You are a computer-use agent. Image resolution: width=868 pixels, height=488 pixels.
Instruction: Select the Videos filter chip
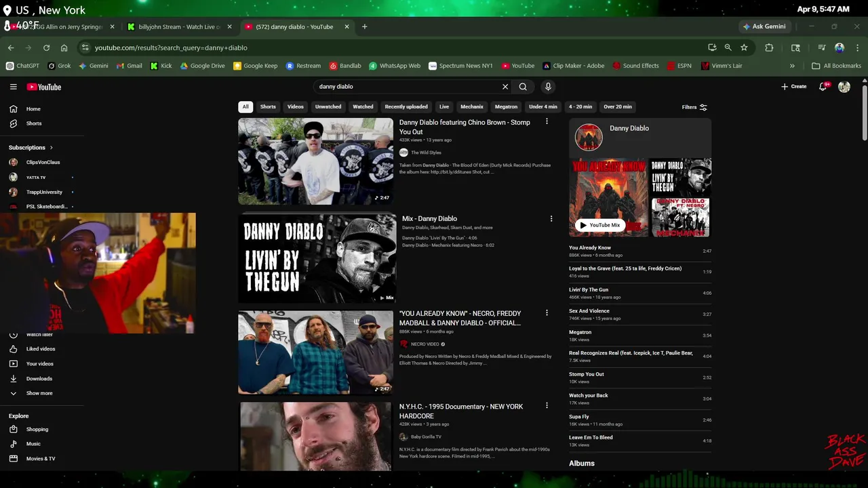point(295,106)
